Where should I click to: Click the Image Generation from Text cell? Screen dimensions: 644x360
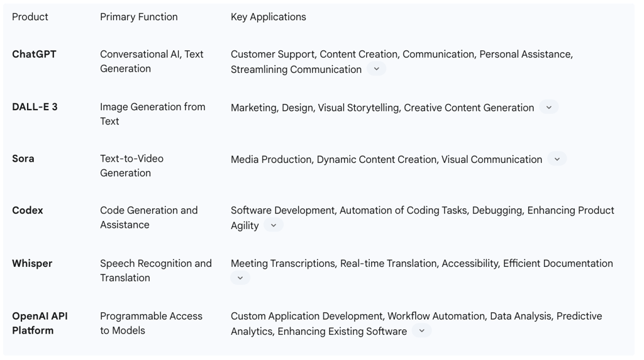point(153,114)
